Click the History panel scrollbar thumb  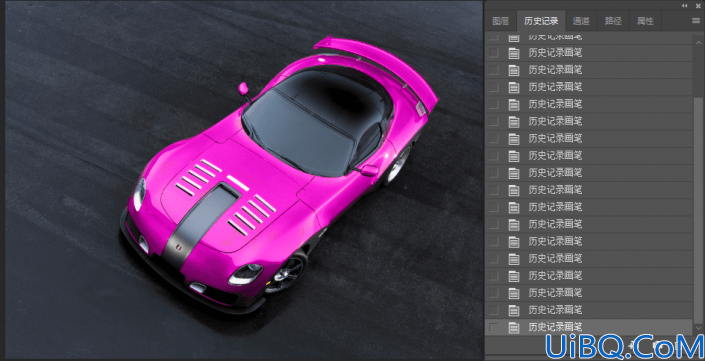pos(697,210)
